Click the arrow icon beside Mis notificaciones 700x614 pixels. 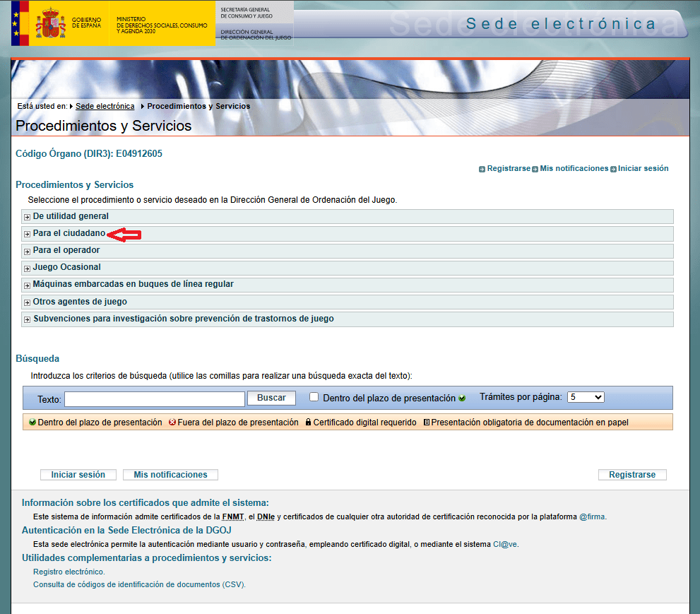point(535,169)
